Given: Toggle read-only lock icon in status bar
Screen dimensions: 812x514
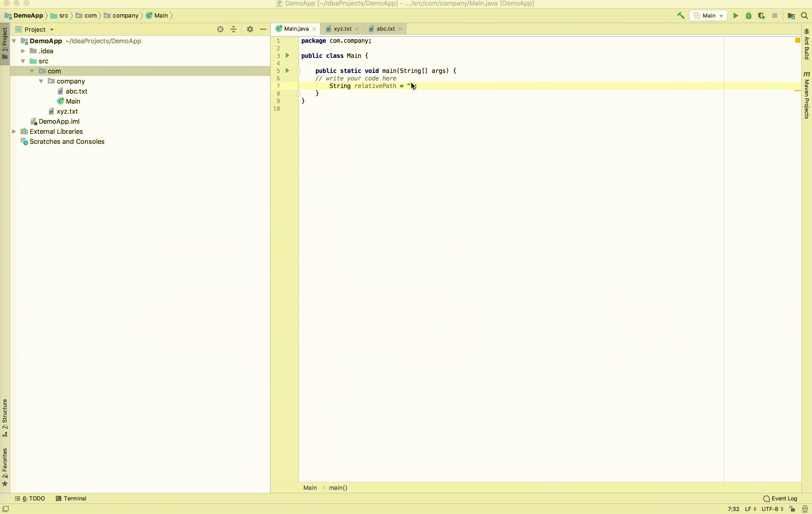Looking at the screenshot, I should tap(792, 509).
